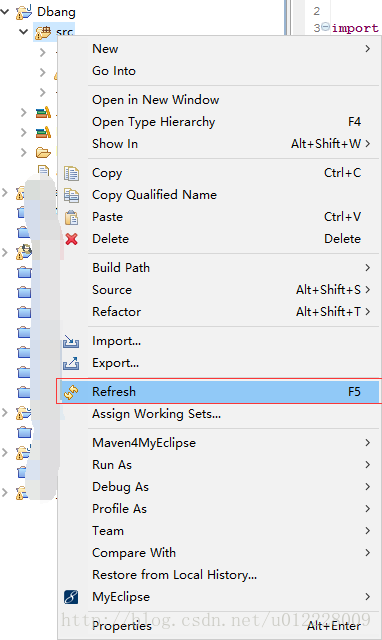Screen dimensions: 382x640
Task: Choose Open in New Window
Action: pyautogui.click(x=218, y=100)
